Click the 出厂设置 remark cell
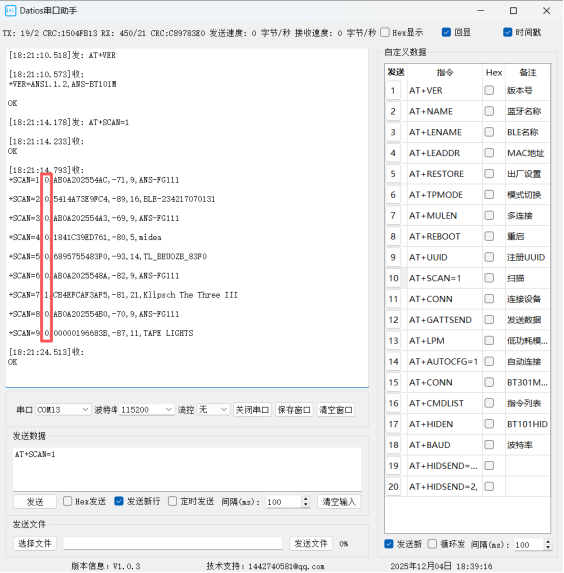 click(527, 174)
